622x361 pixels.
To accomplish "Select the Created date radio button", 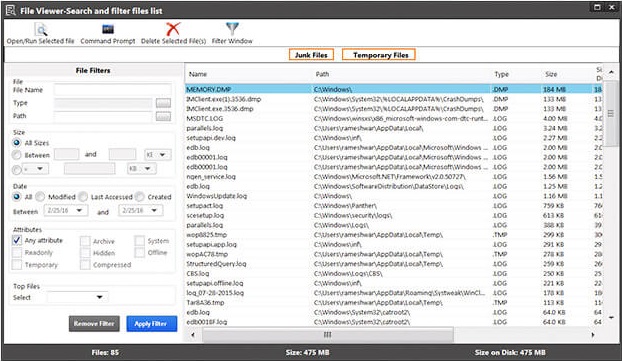I will tap(139, 196).
